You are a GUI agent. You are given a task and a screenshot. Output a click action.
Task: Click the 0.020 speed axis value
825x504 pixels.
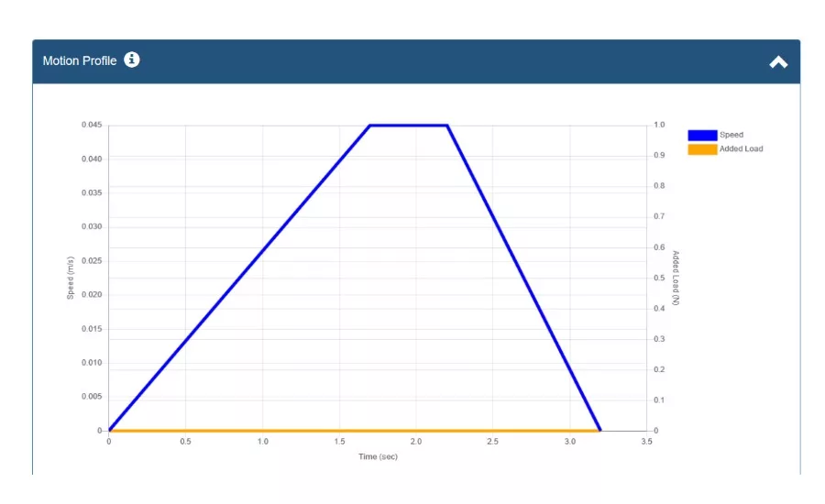coord(92,295)
